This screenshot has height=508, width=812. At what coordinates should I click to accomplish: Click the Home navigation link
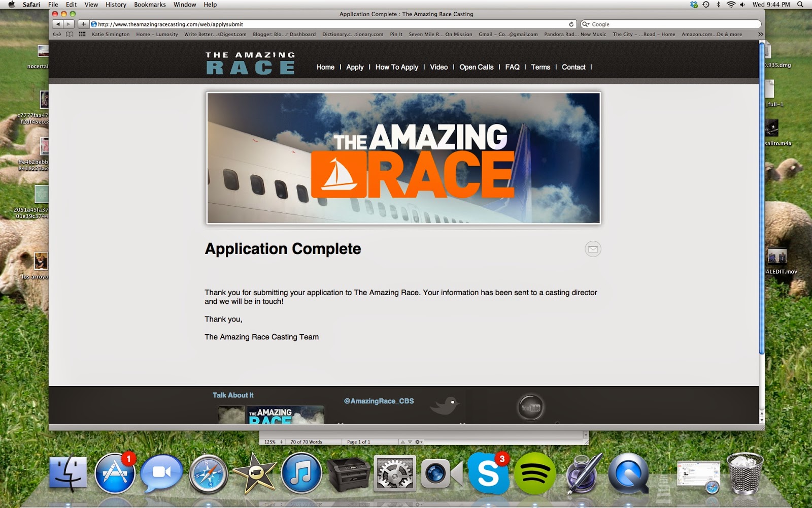pyautogui.click(x=325, y=67)
